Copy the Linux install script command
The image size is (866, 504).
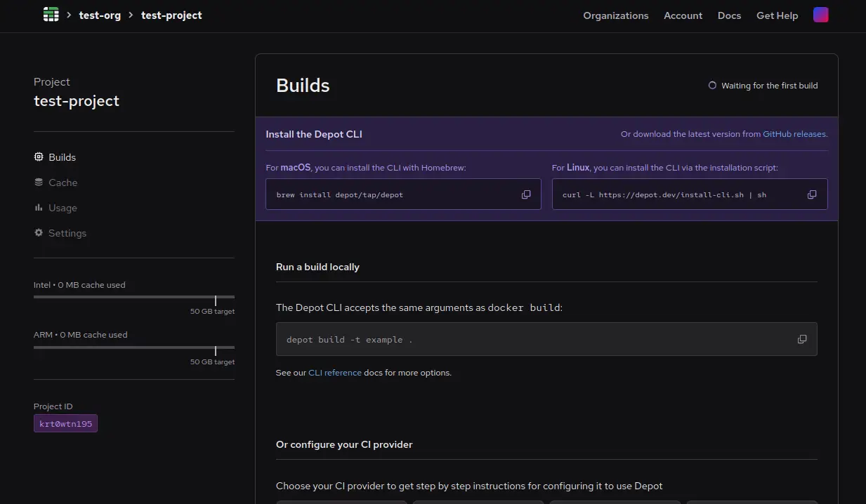(x=812, y=194)
